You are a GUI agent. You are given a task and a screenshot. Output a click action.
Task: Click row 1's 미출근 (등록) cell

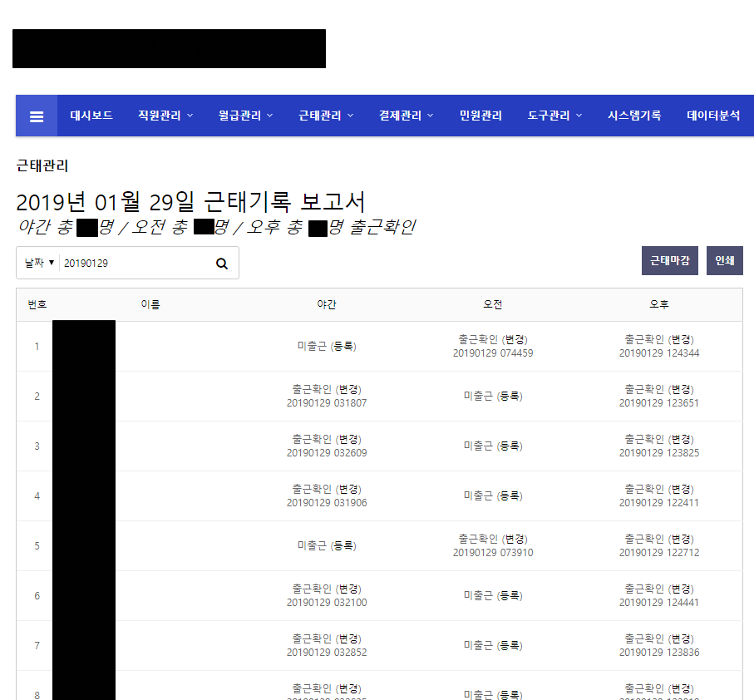click(x=328, y=346)
